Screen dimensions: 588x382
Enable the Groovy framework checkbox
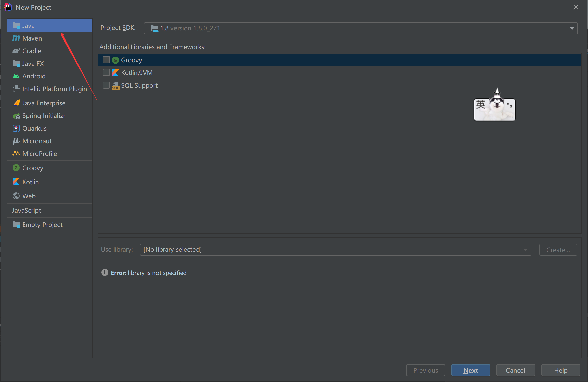[106, 60]
